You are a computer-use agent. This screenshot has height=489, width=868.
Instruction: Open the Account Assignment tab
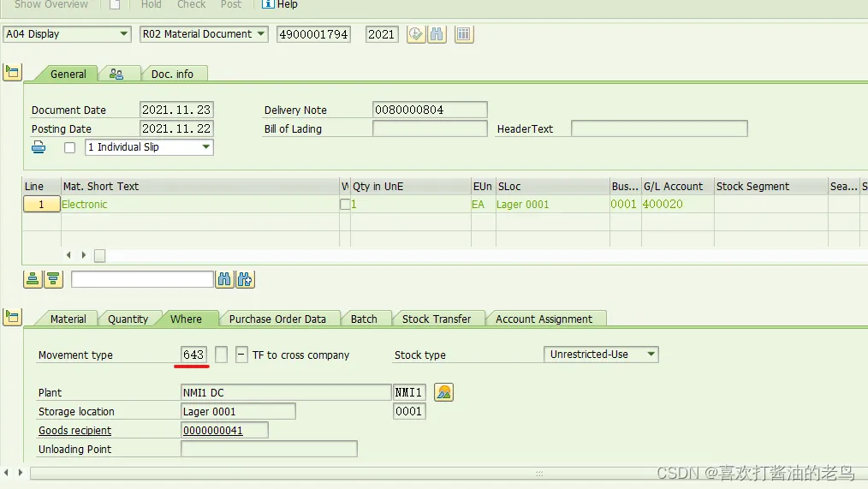pyautogui.click(x=544, y=319)
